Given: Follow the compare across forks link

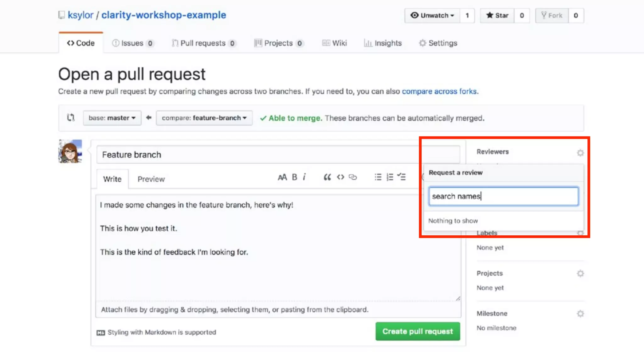Looking at the screenshot, I should pyautogui.click(x=439, y=91).
